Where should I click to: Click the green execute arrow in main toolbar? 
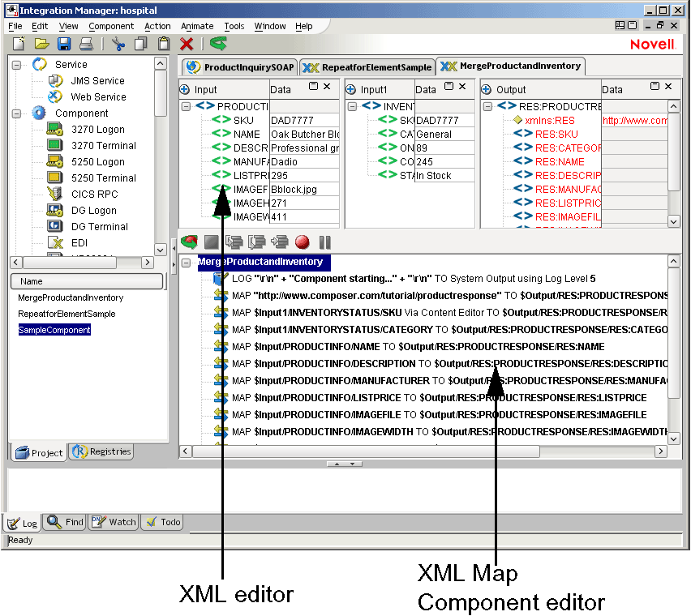click(x=218, y=43)
